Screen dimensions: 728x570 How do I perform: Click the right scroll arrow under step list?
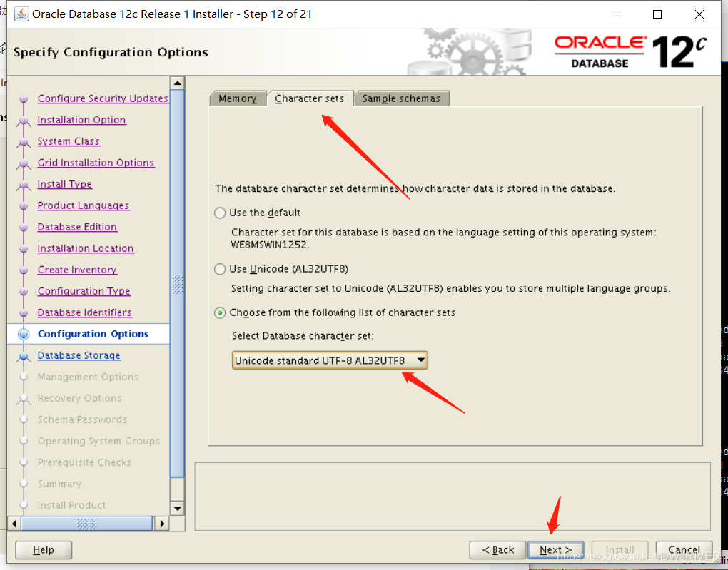pyautogui.click(x=161, y=524)
